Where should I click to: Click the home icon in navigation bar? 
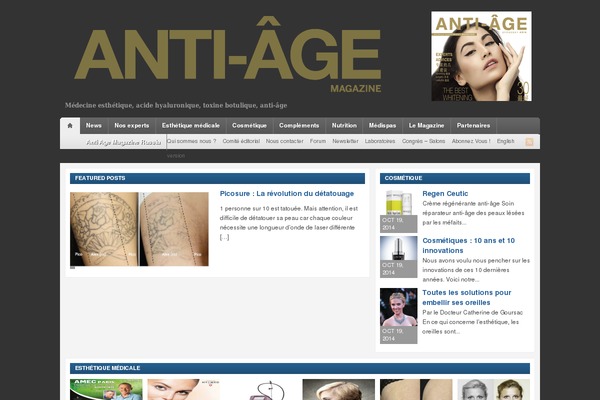coord(70,126)
